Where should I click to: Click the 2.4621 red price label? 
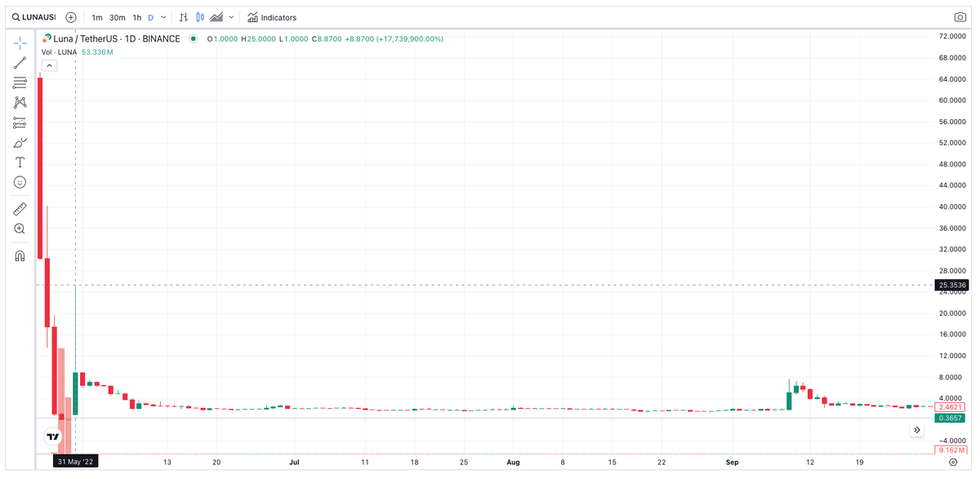[952, 406]
